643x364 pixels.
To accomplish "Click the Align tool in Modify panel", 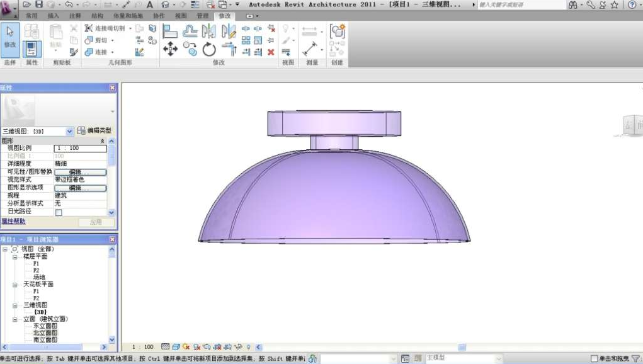I will coord(170,31).
